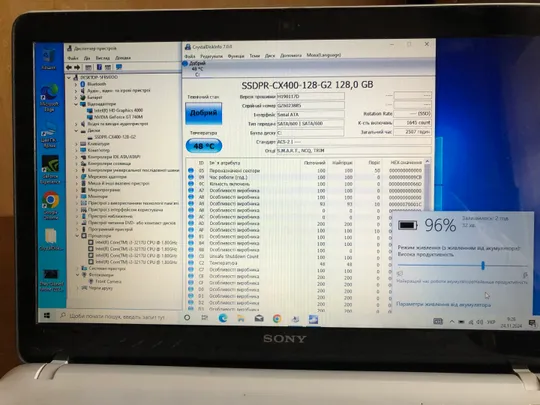Click УКР language indicator in tray

point(490,322)
